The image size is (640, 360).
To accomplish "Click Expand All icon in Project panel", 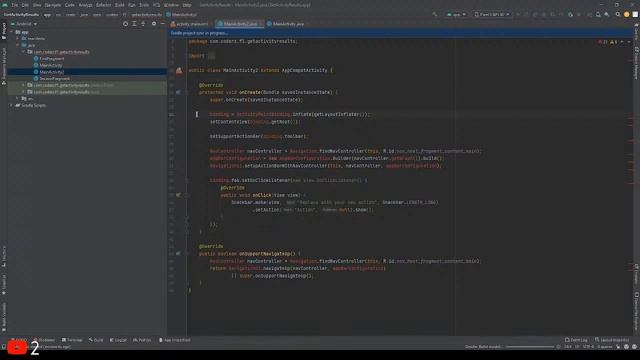I will 134,24.
